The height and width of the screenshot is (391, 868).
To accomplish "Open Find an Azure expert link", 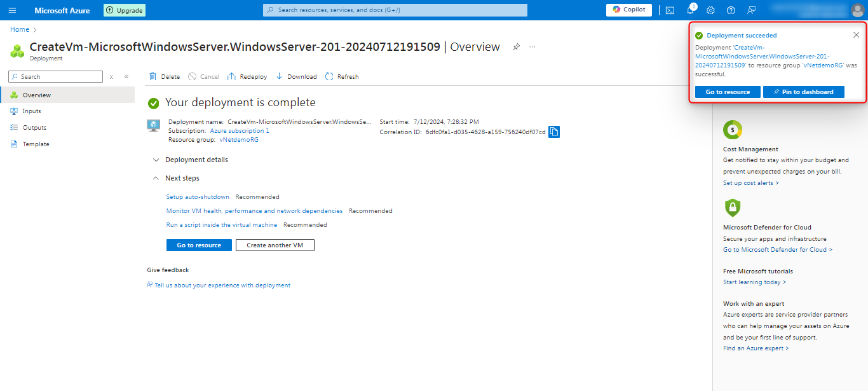I will (756, 348).
